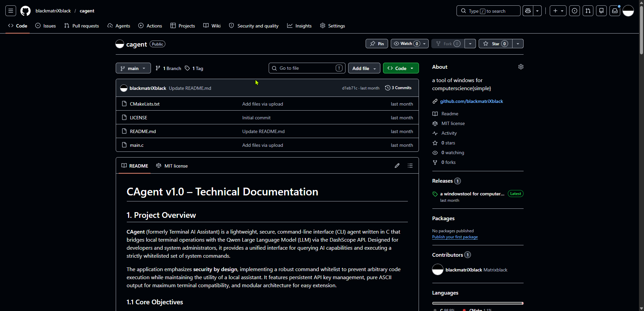Open the latest release a windowstool for computer
The height and width of the screenshot is (311, 644).
[472, 194]
